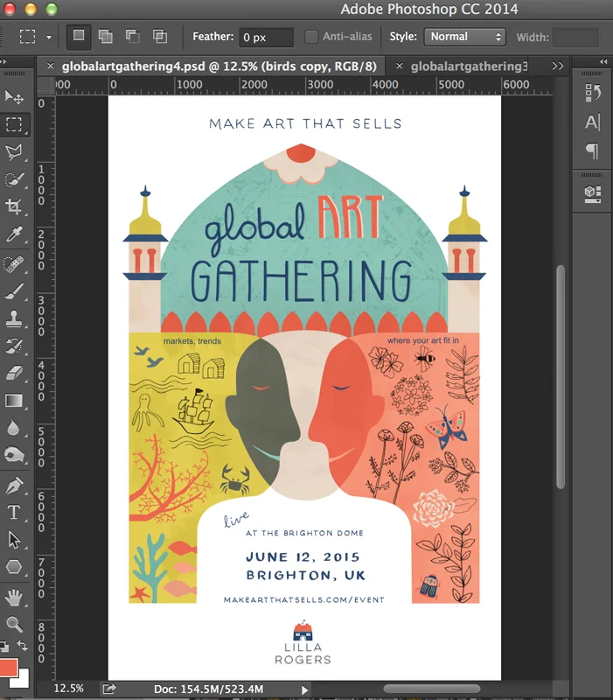Expand hidden document tabs with double chevron
This screenshot has width=613, height=700.
pos(558,66)
